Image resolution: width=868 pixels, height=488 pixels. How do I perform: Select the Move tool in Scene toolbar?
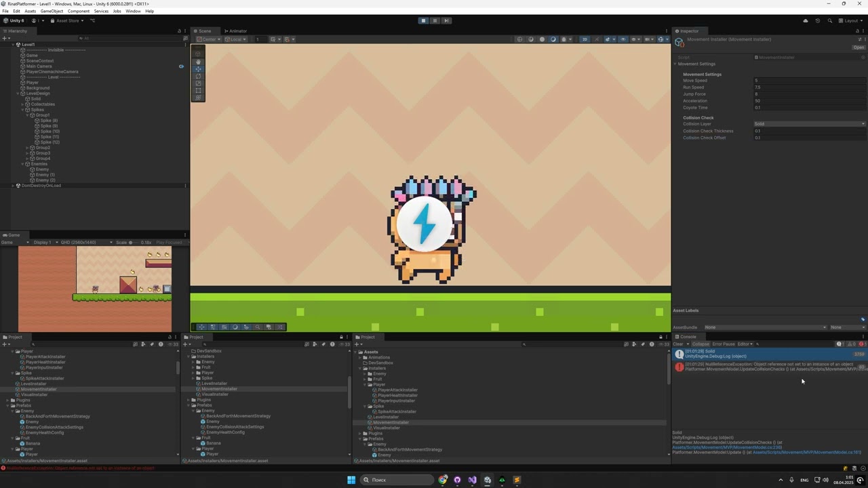coord(198,69)
